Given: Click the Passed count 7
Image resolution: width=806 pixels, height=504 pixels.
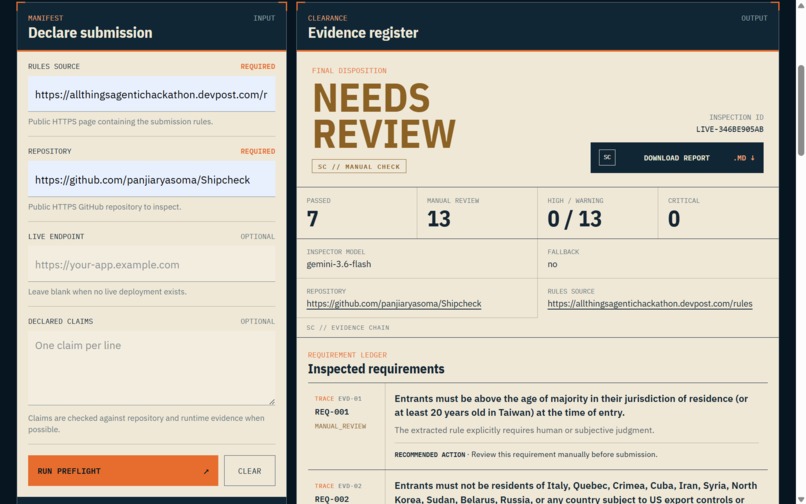Looking at the screenshot, I should [312, 219].
